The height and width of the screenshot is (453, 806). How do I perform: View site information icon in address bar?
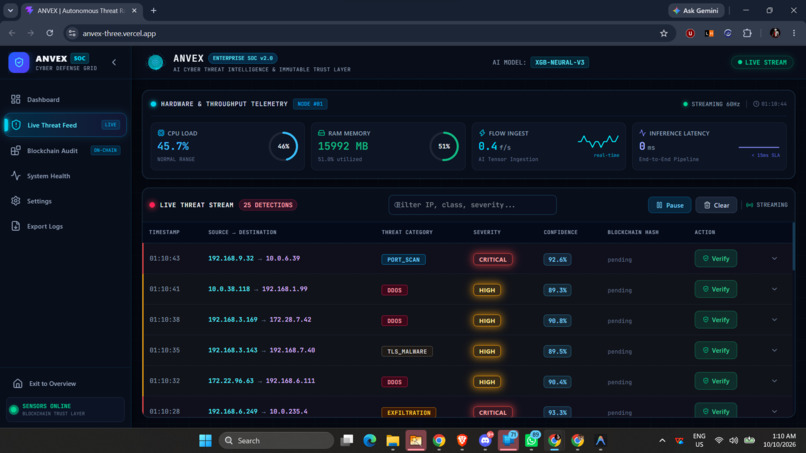72,33
